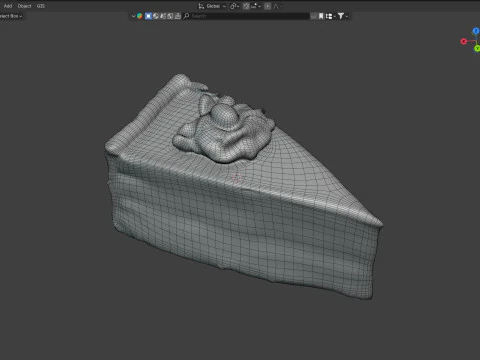The width and height of the screenshot is (480, 360).
Task: Click the multicolored round icon in second row
Action: (140, 16)
